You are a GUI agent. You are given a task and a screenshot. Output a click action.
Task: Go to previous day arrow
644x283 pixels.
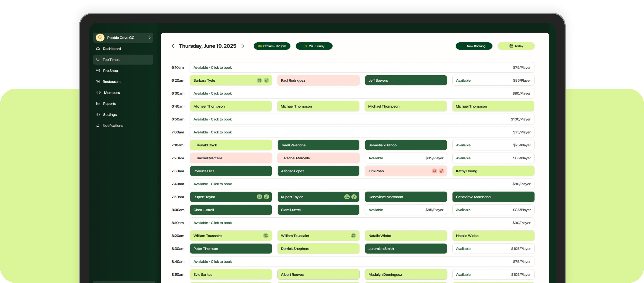173,46
